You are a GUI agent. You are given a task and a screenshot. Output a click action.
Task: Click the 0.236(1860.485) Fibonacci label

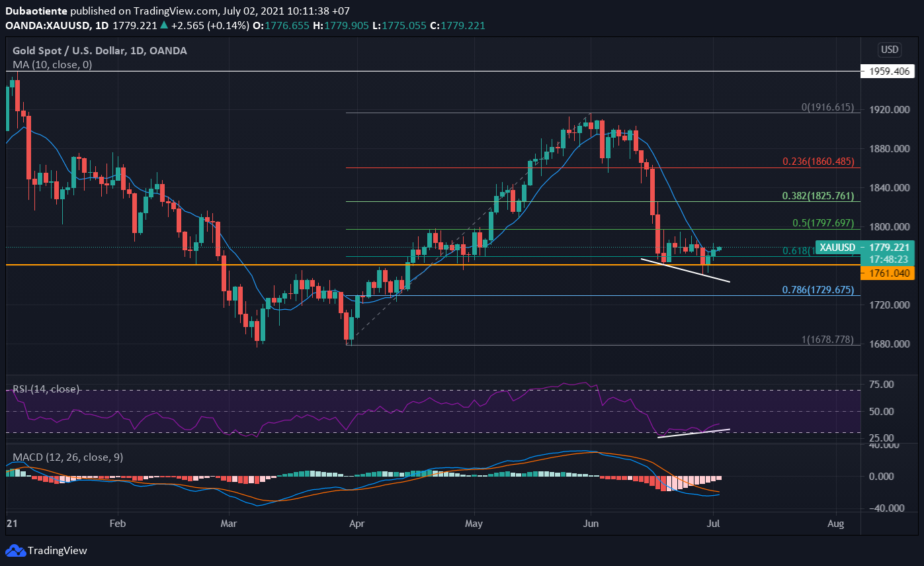[818, 162]
